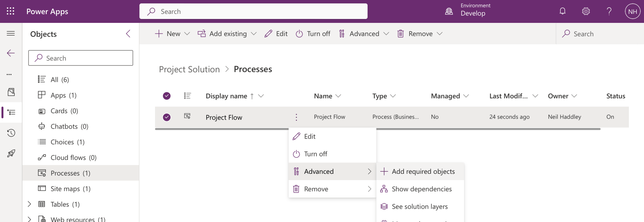This screenshot has width=644, height=222.
Task: Collapse the Objects panel
Action: tap(128, 34)
